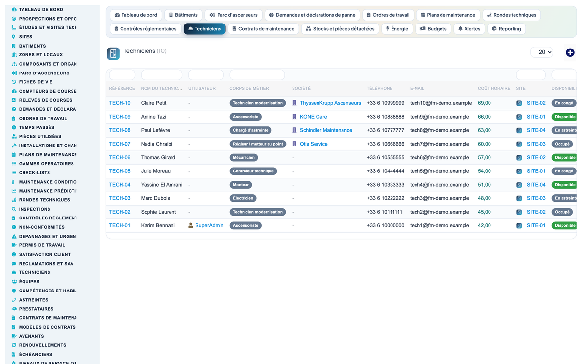
Task: Click the Sites location pin sidebar icon
Action: coord(14,37)
